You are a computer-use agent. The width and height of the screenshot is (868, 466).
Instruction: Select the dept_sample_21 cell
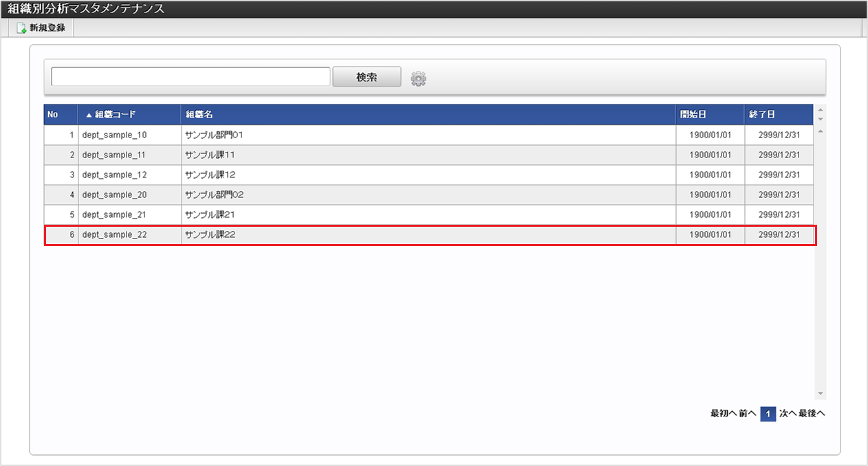130,214
